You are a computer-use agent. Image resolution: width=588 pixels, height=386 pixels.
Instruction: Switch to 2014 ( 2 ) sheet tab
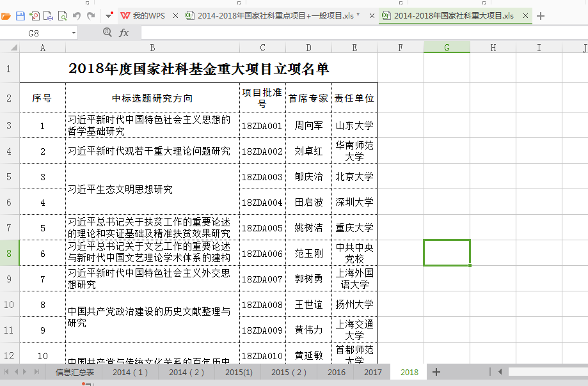[186, 372]
